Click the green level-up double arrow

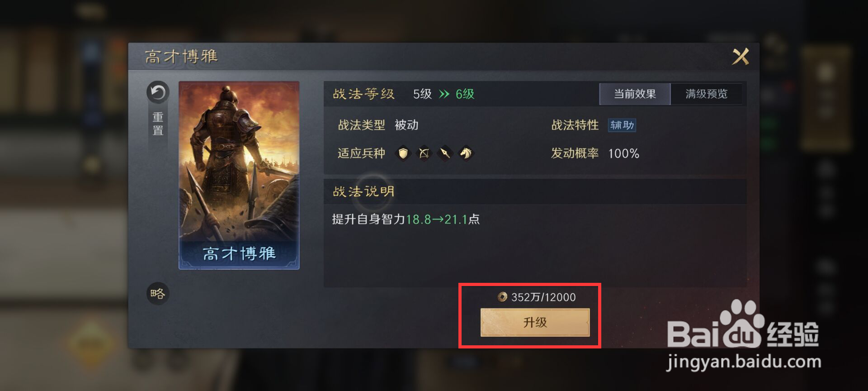click(x=444, y=94)
